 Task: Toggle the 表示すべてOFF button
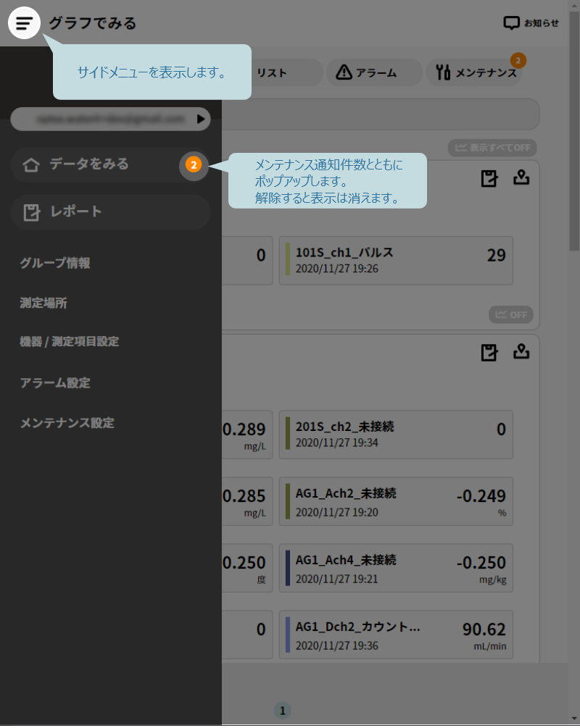click(492, 148)
